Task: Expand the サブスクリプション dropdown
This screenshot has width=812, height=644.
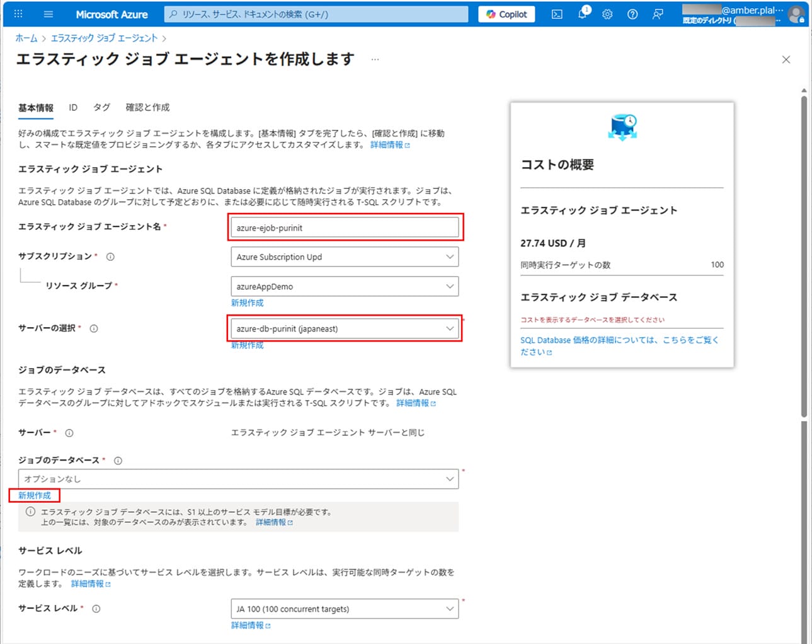Action: [x=345, y=257]
